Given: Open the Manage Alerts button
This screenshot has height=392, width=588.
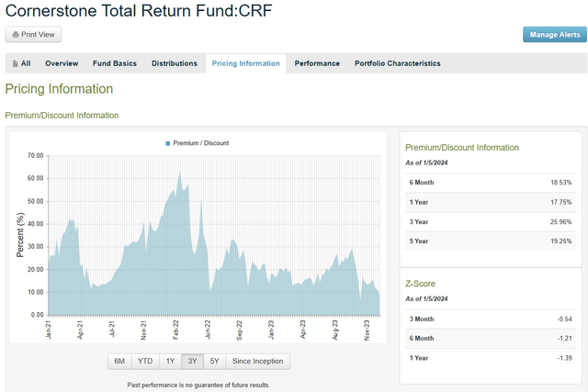Looking at the screenshot, I should [x=555, y=35].
